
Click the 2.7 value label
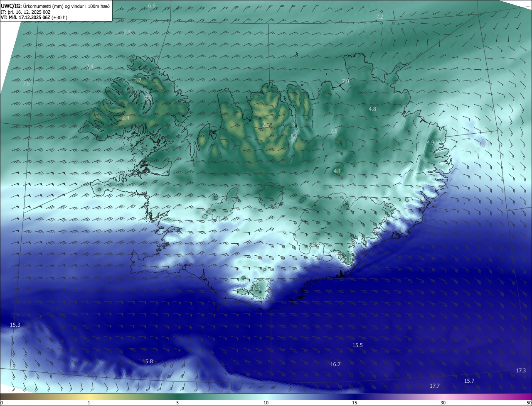pos(266,125)
